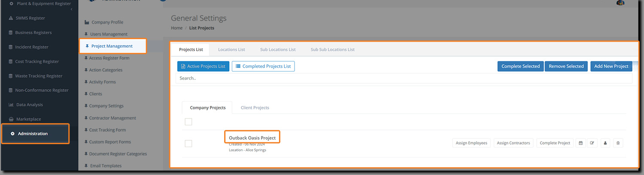Switch to the Sub Locations List tab

(278, 49)
